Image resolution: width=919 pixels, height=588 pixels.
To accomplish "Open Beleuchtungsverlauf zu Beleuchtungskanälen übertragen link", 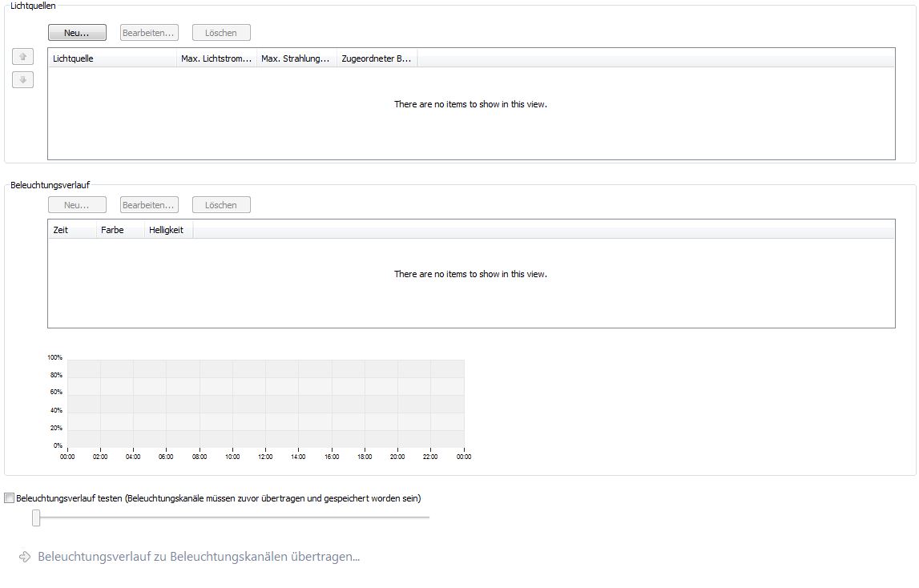I will [199, 557].
